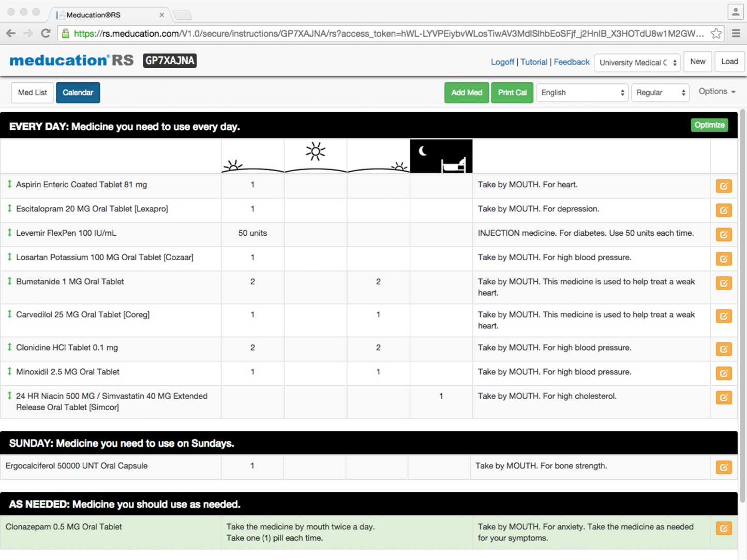Go back to the previous page
The width and height of the screenshot is (747, 560).
(x=11, y=34)
